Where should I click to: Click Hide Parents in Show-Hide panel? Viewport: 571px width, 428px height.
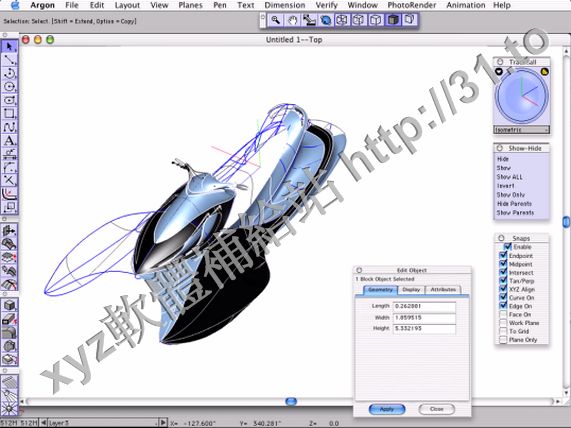[x=514, y=204]
